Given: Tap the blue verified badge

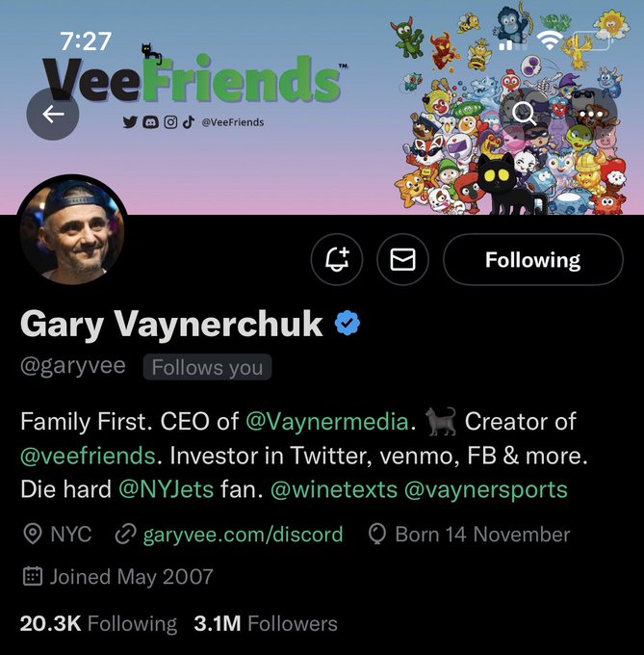Looking at the screenshot, I should pos(348,323).
